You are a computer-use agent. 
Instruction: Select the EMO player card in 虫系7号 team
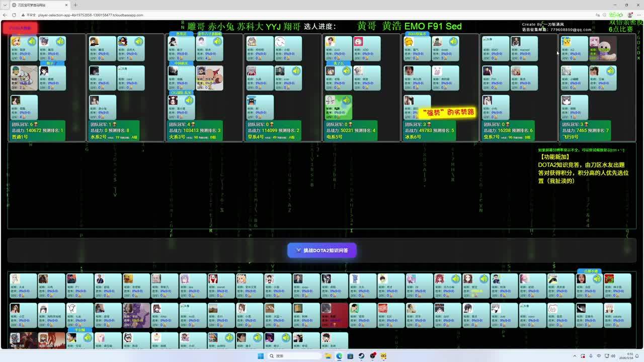point(496,49)
